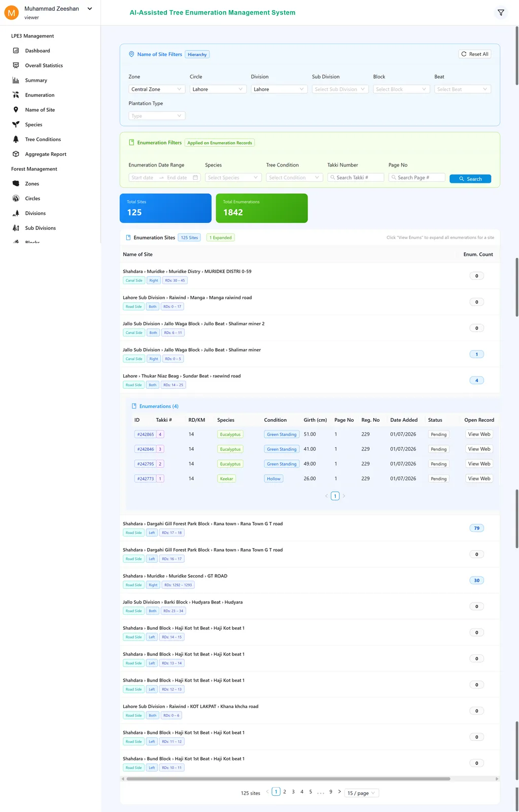The width and height of the screenshot is (519, 812).
Task: Open the Zone dropdown showing Central Zone
Action: 157,89
